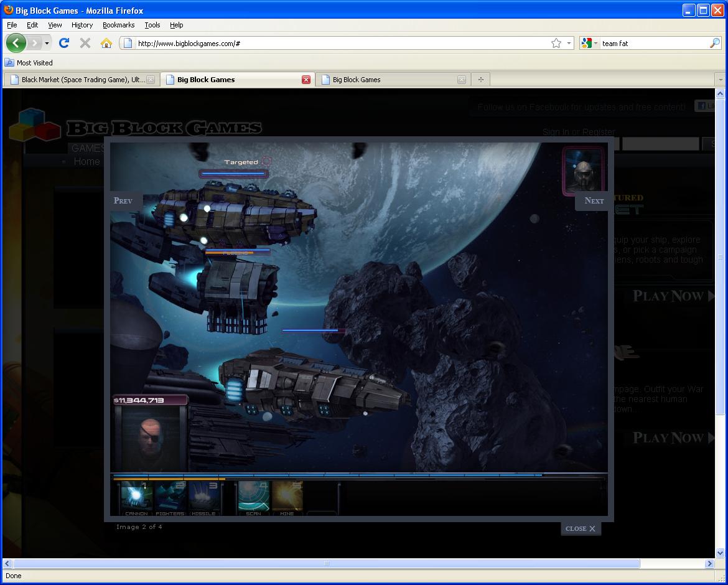Show the Next screenshot image
The height and width of the screenshot is (585, 728).
tap(593, 200)
